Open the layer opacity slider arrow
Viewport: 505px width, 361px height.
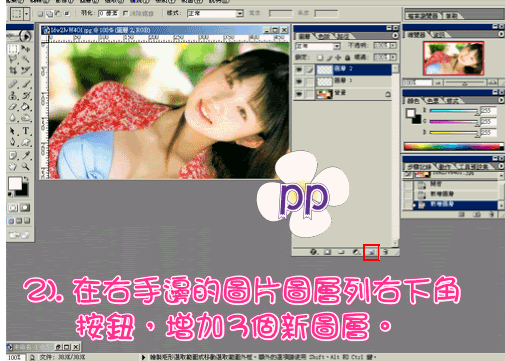click(x=393, y=45)
